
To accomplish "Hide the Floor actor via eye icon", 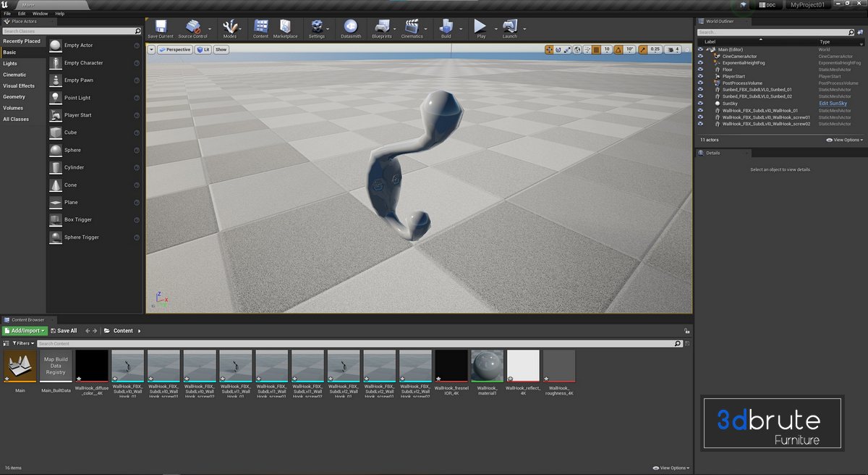I will [700, 70].
